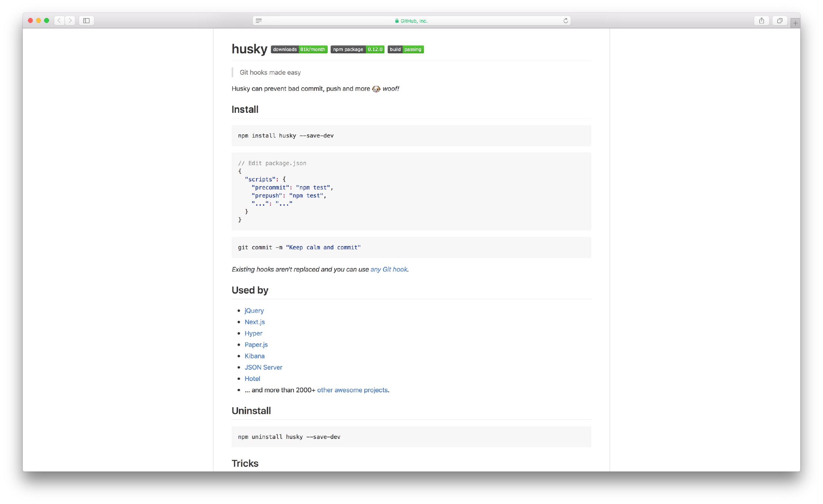
Task: Open the Next.js project link
Action: pyautogui.click(x=255, y=322)
